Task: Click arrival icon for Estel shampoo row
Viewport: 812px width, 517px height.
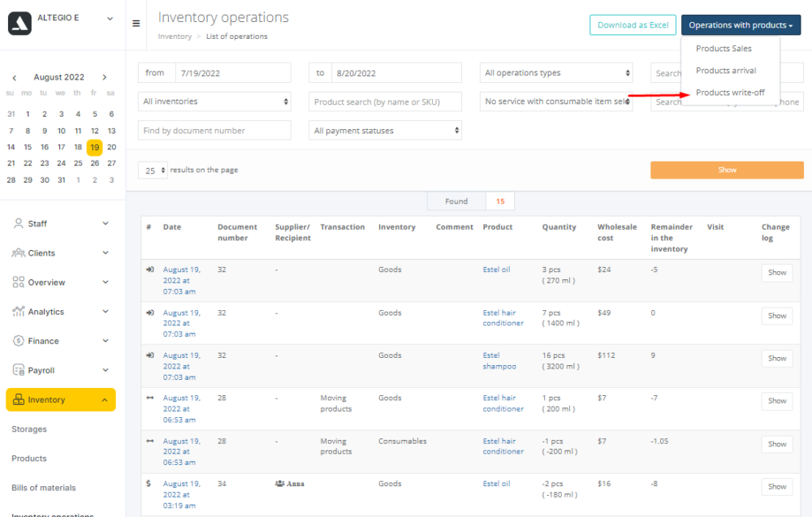Action: click(150, 355)
